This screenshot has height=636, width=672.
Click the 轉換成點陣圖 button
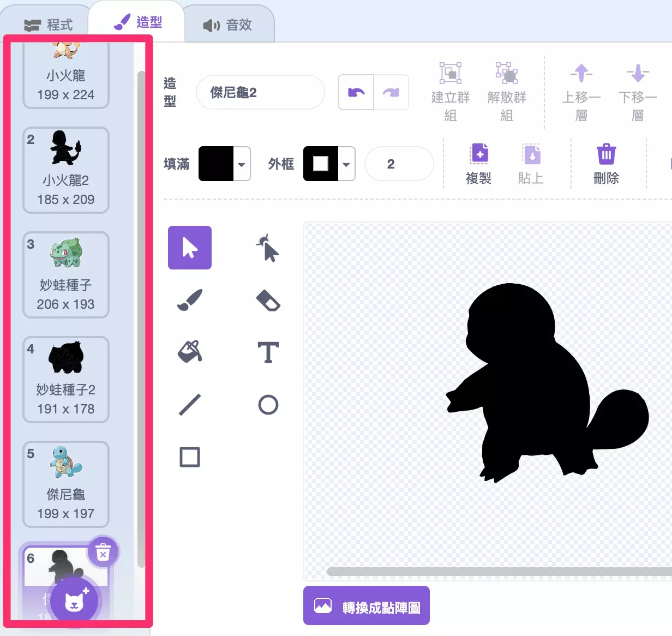click(366, 605)
